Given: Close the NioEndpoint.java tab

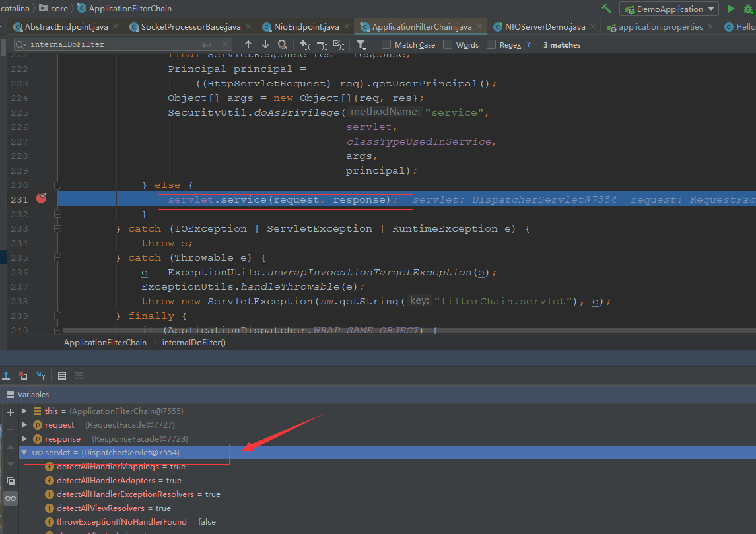Looking at the screenshot, I should [x=347, y=27].
